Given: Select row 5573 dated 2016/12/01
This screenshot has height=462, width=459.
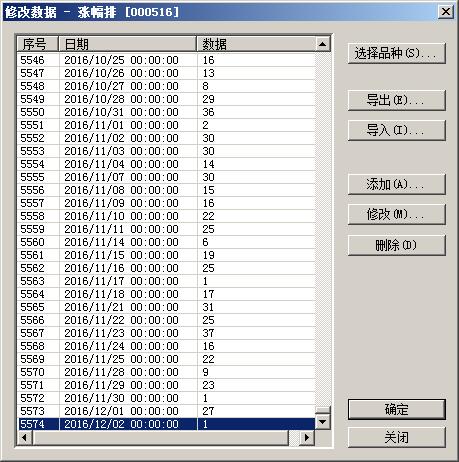Looking at the screenshot, I should 166,411.
